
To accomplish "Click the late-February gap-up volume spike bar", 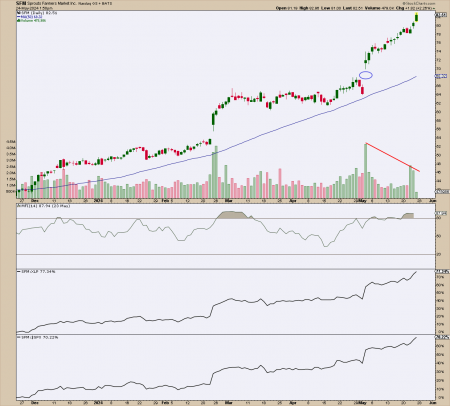I will click(216, 172).
